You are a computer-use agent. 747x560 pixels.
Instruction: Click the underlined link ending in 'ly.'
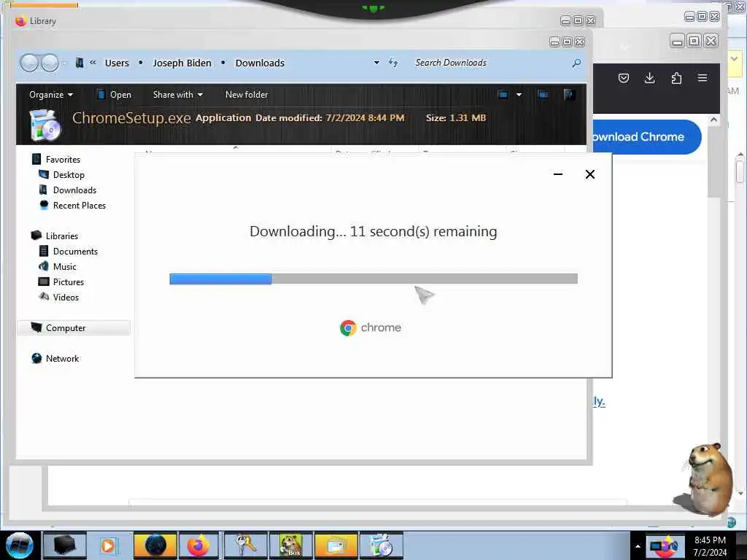[599, 401]
